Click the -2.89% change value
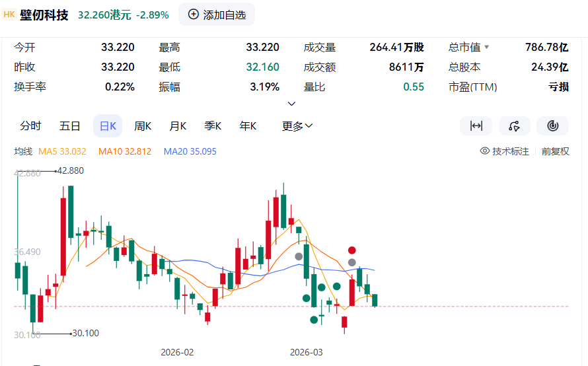 (152, 15)
